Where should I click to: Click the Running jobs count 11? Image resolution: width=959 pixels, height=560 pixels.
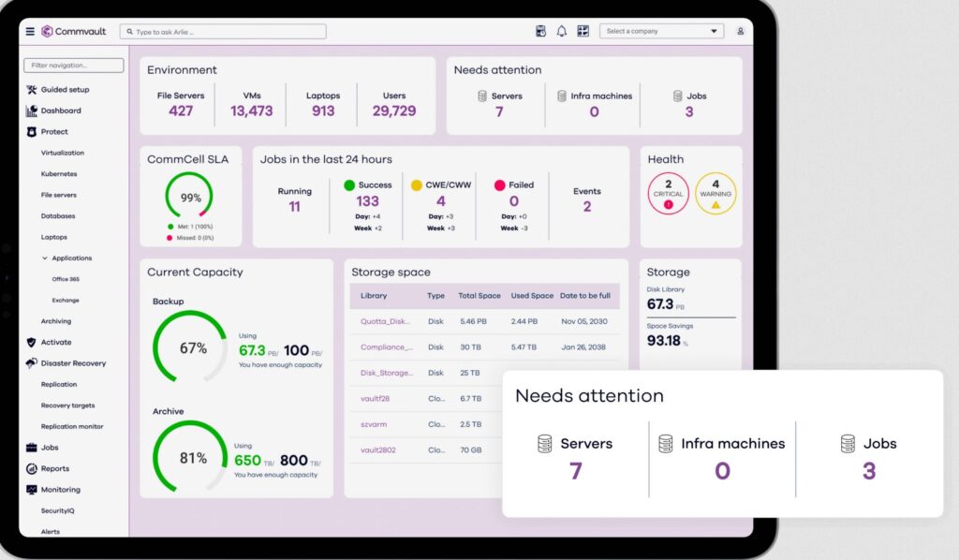294,207
